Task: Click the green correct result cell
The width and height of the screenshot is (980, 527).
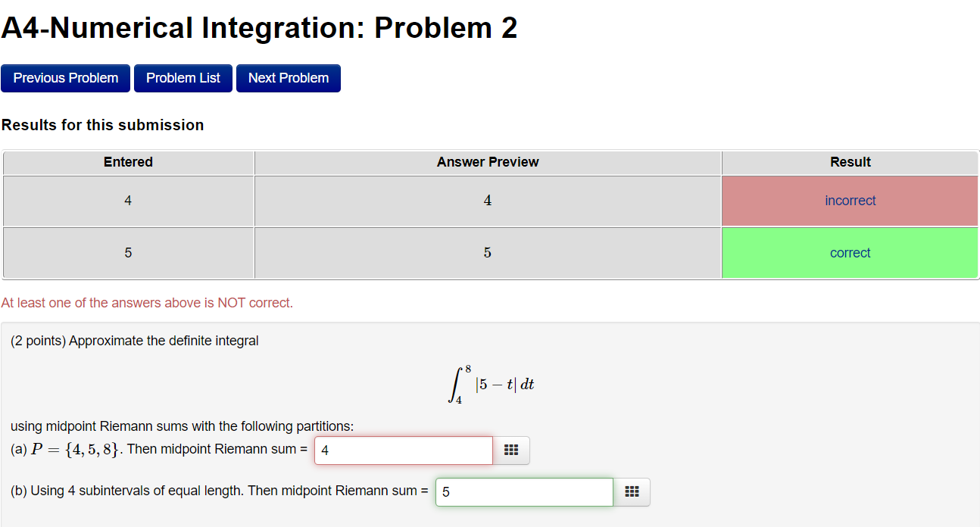Action: coord(850,252)
